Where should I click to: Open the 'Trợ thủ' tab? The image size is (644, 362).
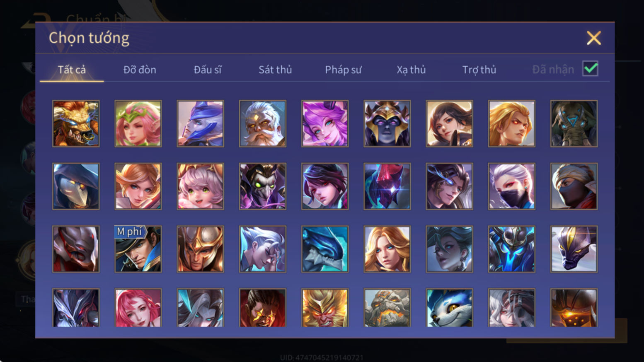click(479, 70)
